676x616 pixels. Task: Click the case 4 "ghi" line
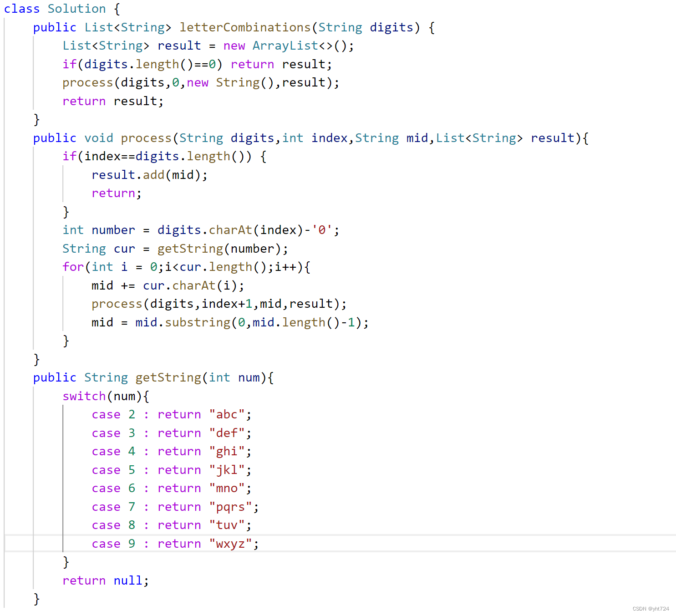tap(172, 451)
